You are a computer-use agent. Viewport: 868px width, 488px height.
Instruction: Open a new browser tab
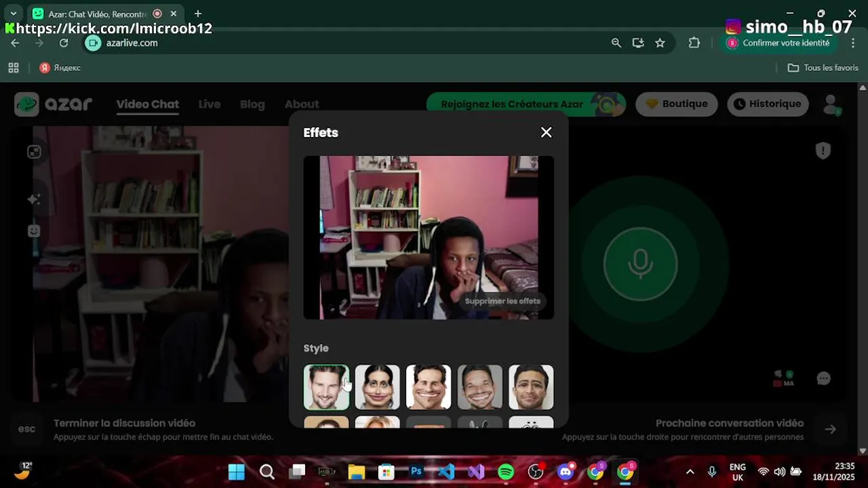click(x=197, y=14)
